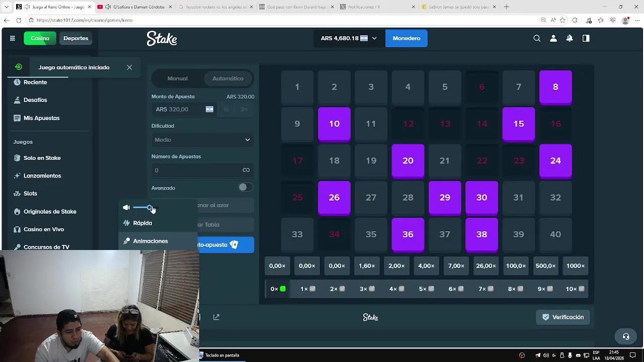Switch to Deportes section
The width and height of the screenshot is (644, 362).
click(76, 38)
